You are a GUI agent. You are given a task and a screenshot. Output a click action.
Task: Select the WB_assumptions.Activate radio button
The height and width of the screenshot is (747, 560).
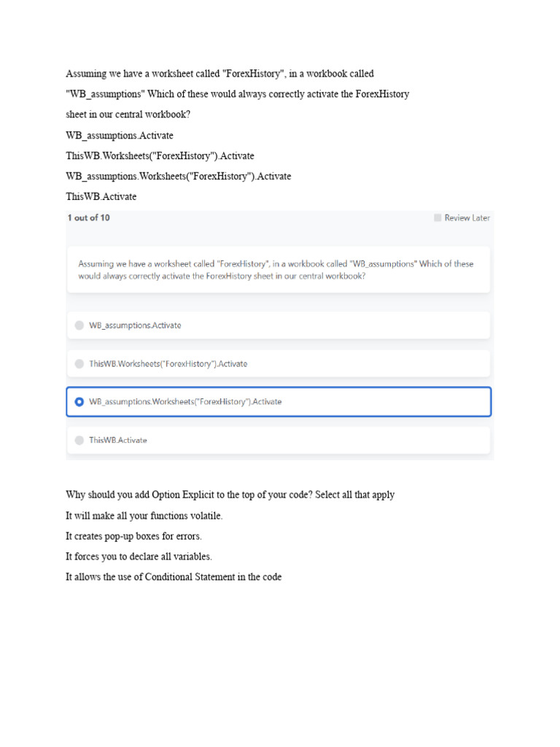[x=79, y=325]
